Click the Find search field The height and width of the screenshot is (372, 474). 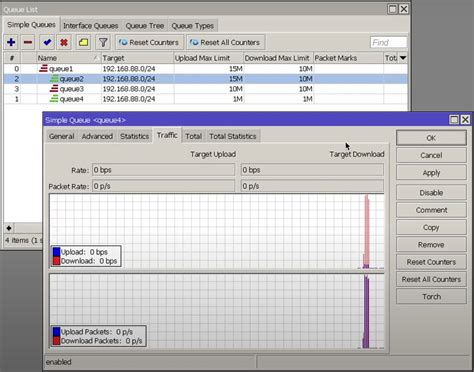(388, 42)
